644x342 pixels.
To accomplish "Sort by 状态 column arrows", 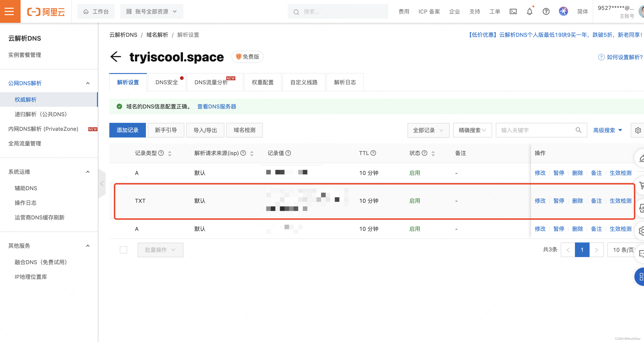I will [433, 153].
